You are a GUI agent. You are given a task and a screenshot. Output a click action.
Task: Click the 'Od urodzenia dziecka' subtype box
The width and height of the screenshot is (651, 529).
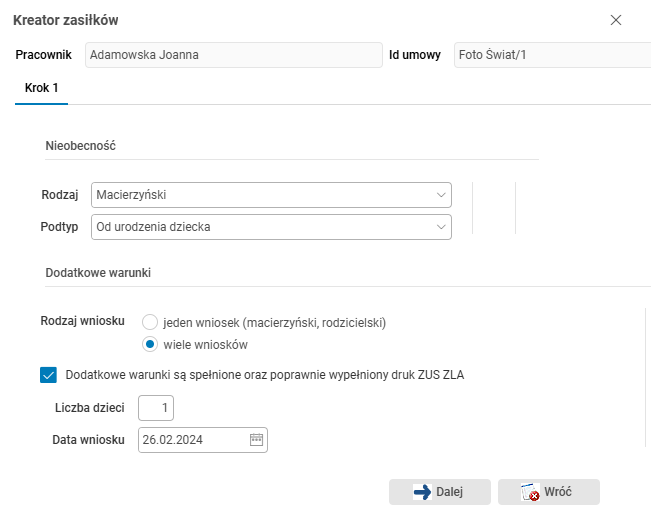tap(260, 227)
